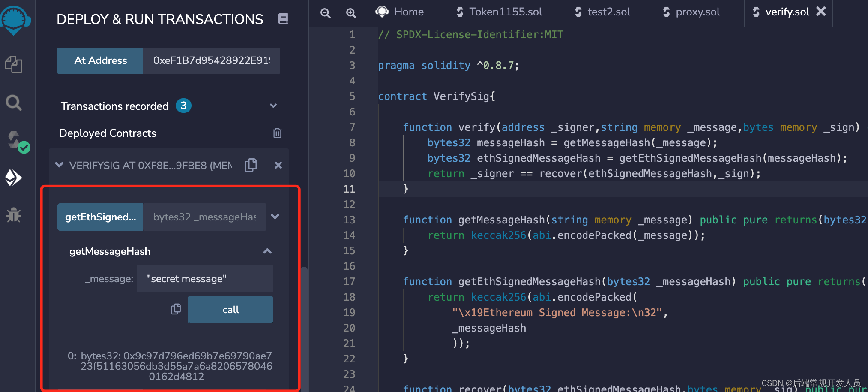
Task: Focus the bytes32 _messageHash input field
Action: (x=205, y=217)
